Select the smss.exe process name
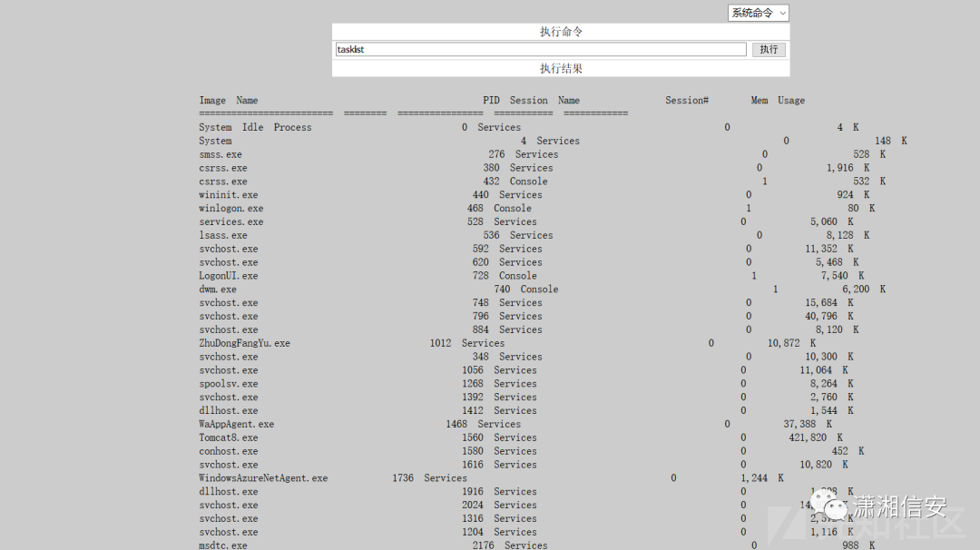This screenshot has height=550, width=980. [220, 154]
